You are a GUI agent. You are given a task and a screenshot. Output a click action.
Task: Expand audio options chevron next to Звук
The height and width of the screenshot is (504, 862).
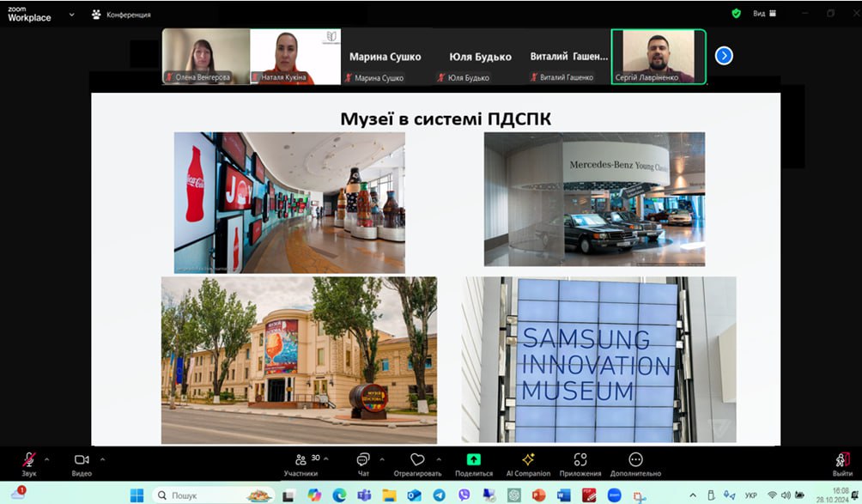[46, 459]
